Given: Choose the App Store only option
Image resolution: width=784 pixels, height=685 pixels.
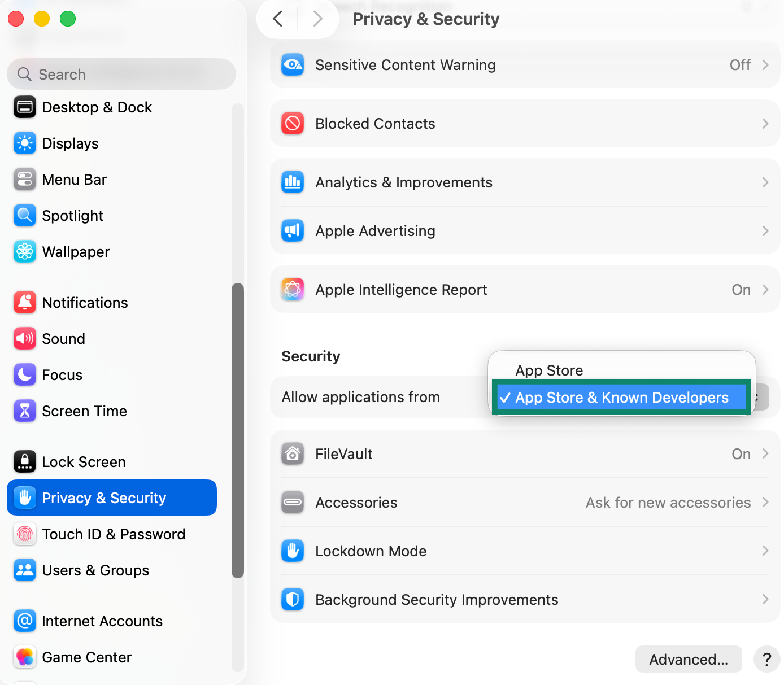Looking at the screenshot, I should point(549,370).
